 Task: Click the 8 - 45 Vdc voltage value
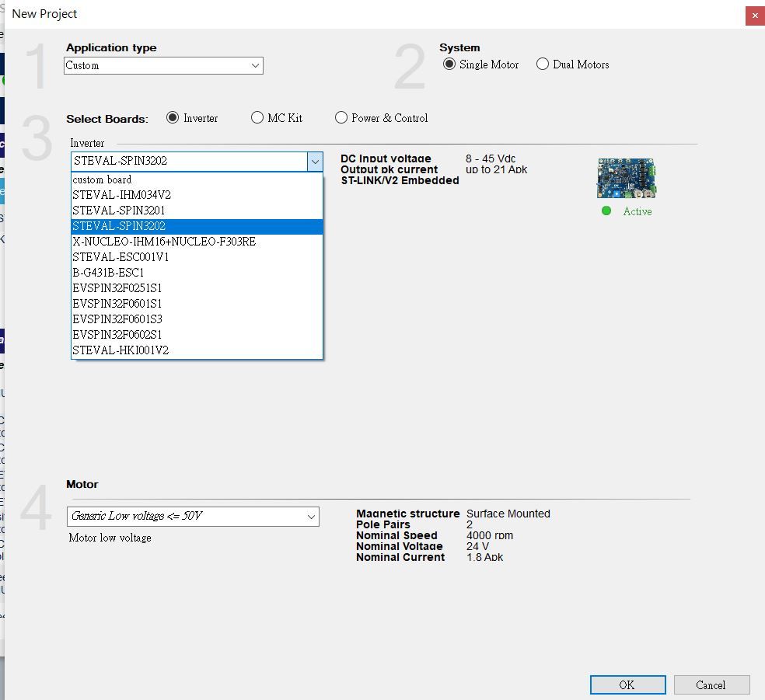[491, 159]
